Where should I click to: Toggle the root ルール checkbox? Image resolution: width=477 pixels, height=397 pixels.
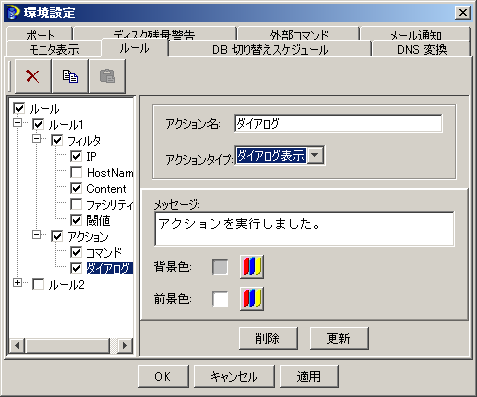pos(19,108)
